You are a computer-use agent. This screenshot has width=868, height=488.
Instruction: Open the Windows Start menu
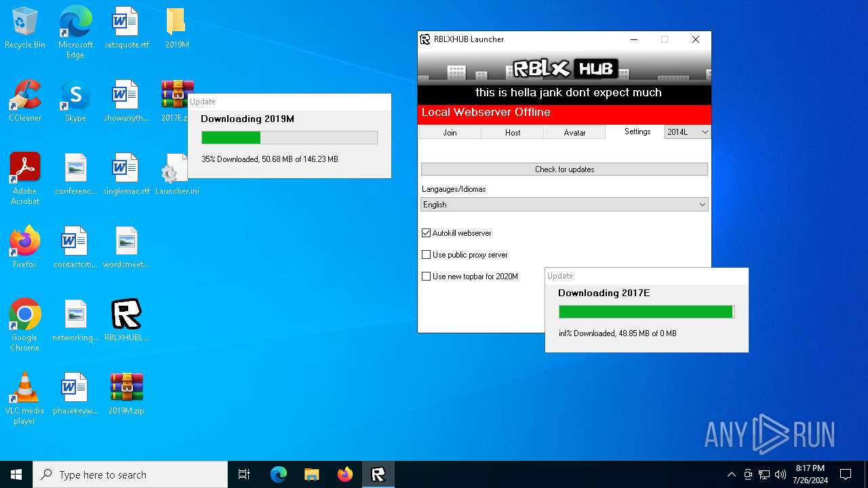[16, 474]
